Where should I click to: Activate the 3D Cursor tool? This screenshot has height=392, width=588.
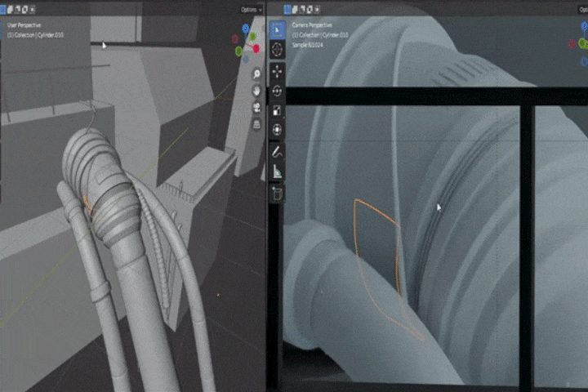[277, 49]
